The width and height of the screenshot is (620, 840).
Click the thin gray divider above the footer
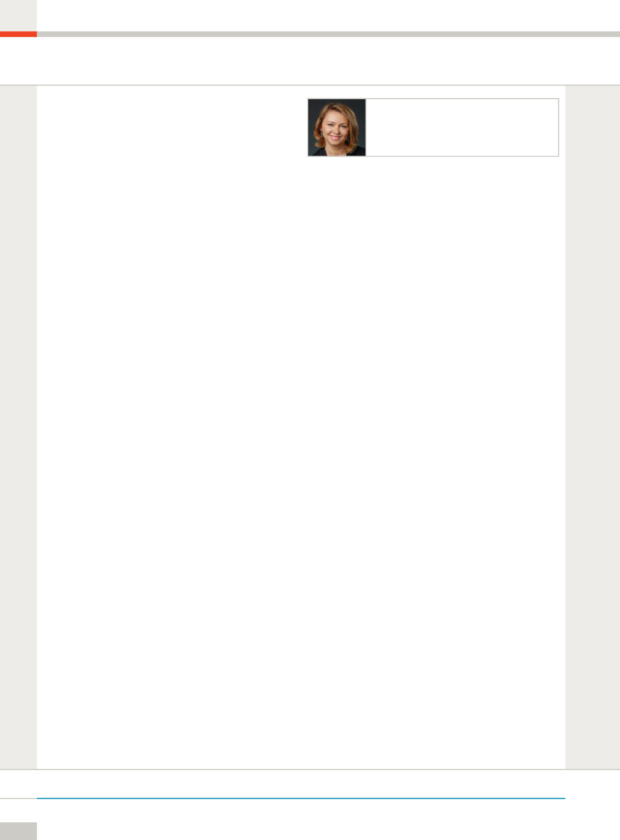coord(310,769)
